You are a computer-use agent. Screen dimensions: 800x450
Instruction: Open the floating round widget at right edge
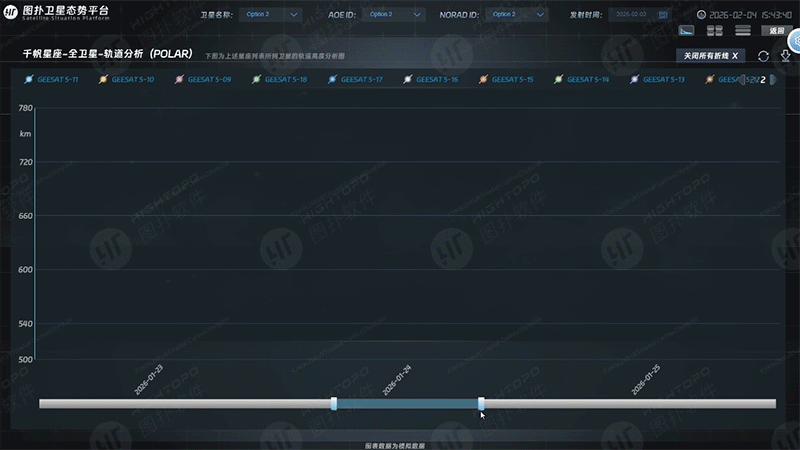tap(794, 40)
